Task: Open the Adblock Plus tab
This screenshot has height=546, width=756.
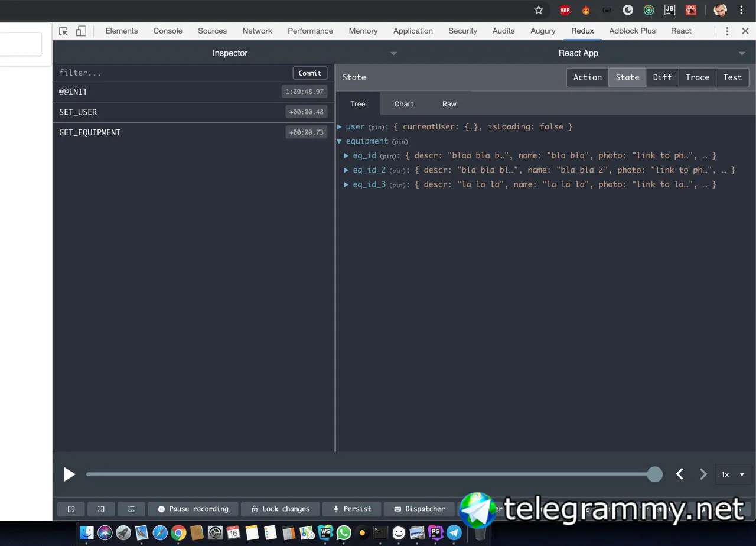Action: [x=633, y=31]
